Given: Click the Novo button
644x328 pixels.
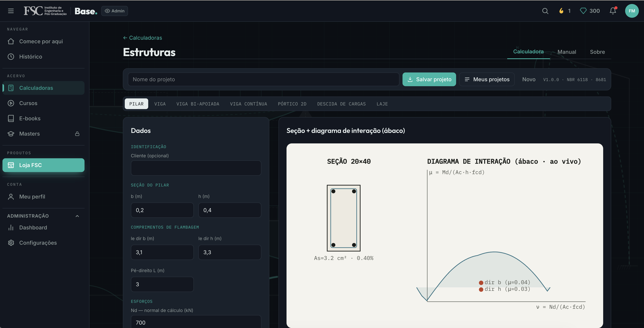Looking at the screenshot, I should (x=529, y=79).
